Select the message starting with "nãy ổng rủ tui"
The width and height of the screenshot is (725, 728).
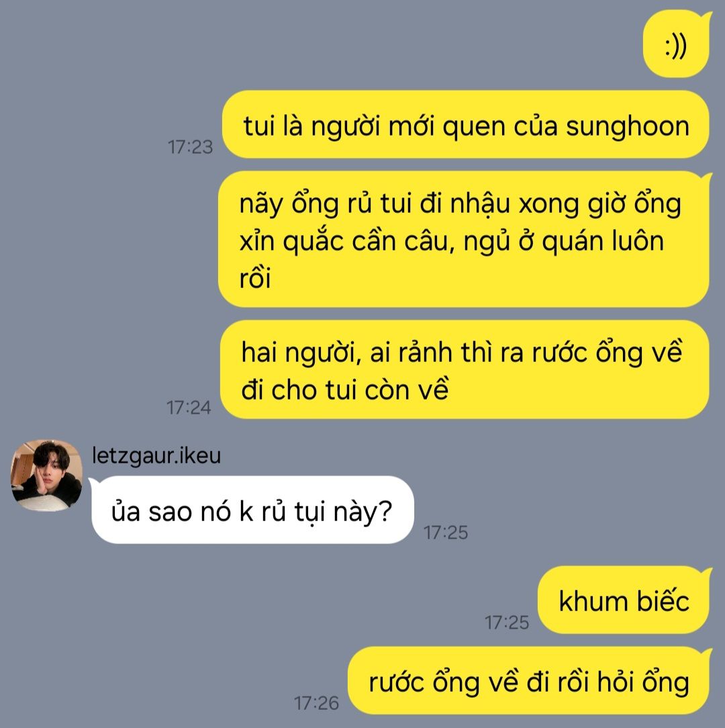click(x=464, y=239)
